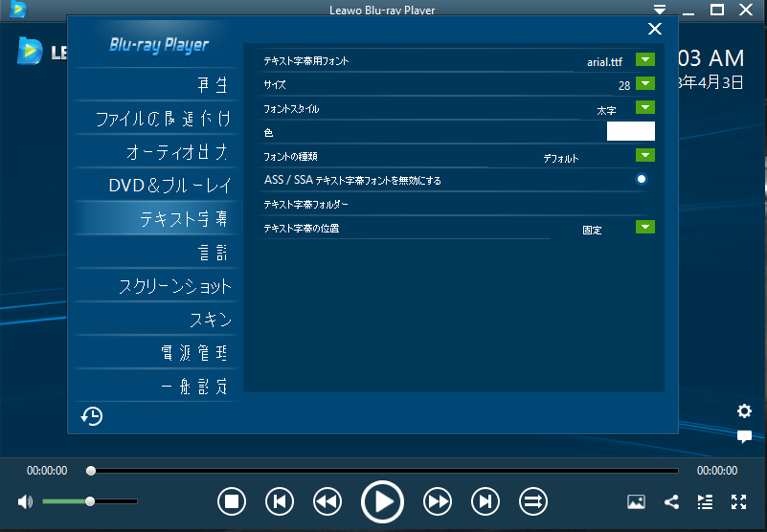Restore default settings with the history icon
Image resolution: width=767 pixels, height=532 pixels.
click(x=92, y=416)
